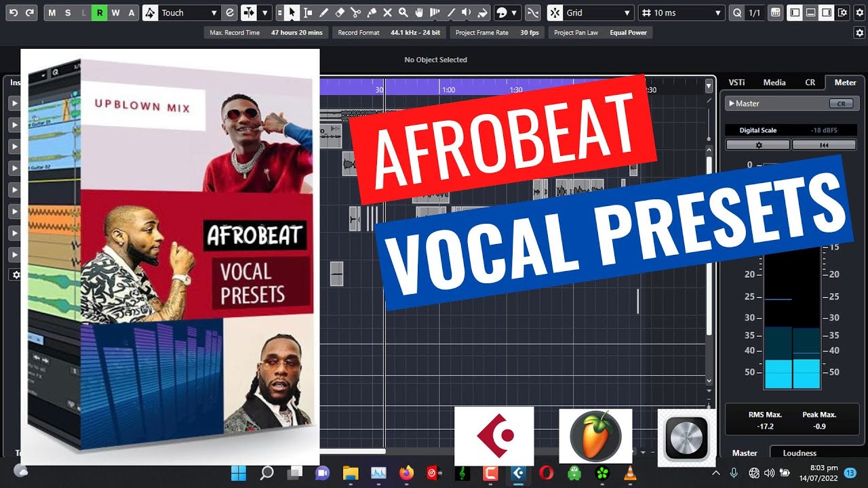Open the info line setup gear
This screenshot has height=488, width=868.
click(860, 33)
